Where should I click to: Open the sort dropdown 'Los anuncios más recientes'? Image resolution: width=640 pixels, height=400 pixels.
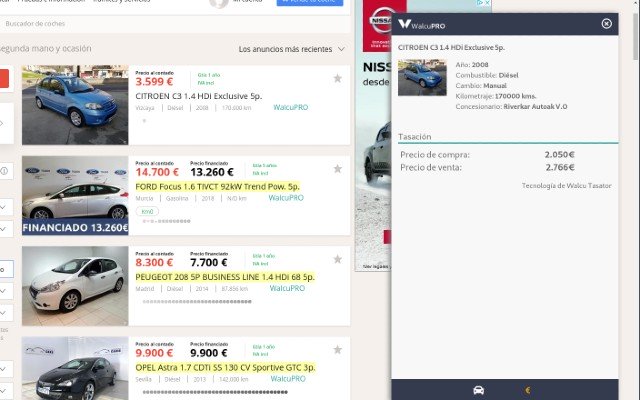pos(291,49)
